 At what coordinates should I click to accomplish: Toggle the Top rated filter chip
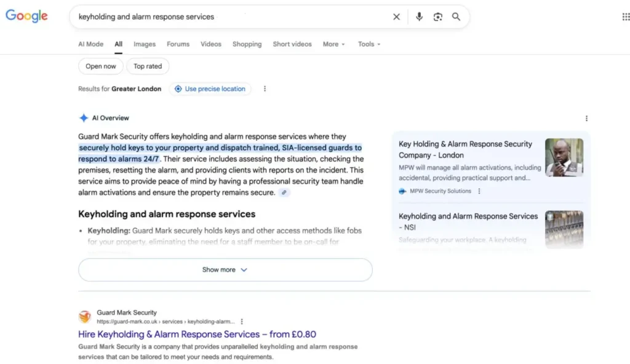coord(148,66)
